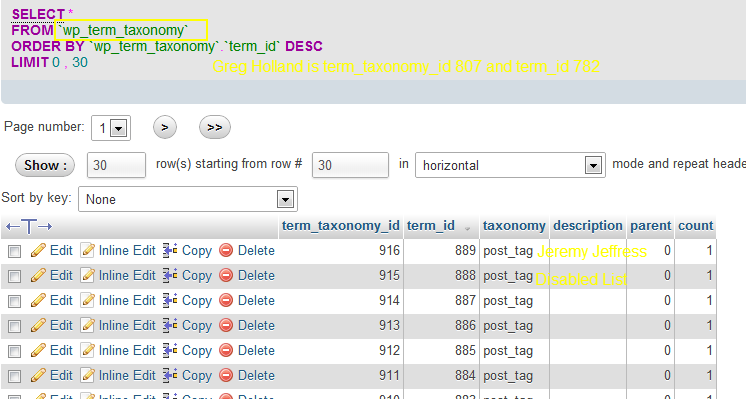Follow the Delete link for row 911
The image size is (746, 399).
click(x=256, y=375)
